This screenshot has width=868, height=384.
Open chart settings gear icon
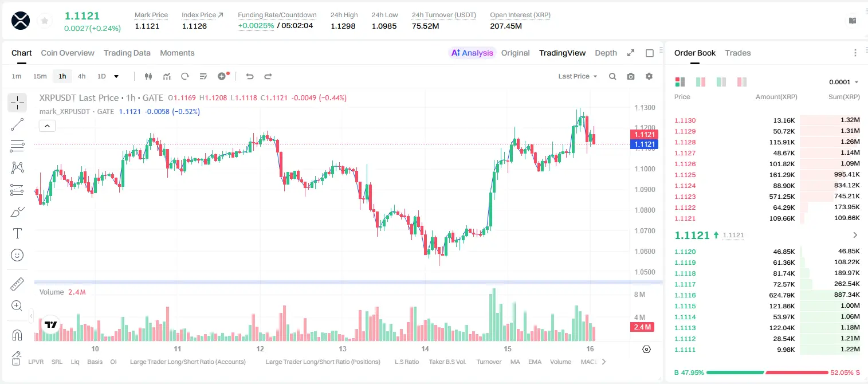pyautogui.click(x=649, y=76)
